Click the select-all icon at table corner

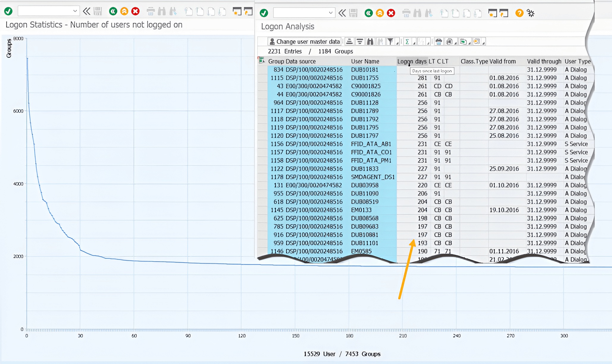(262, 61)
